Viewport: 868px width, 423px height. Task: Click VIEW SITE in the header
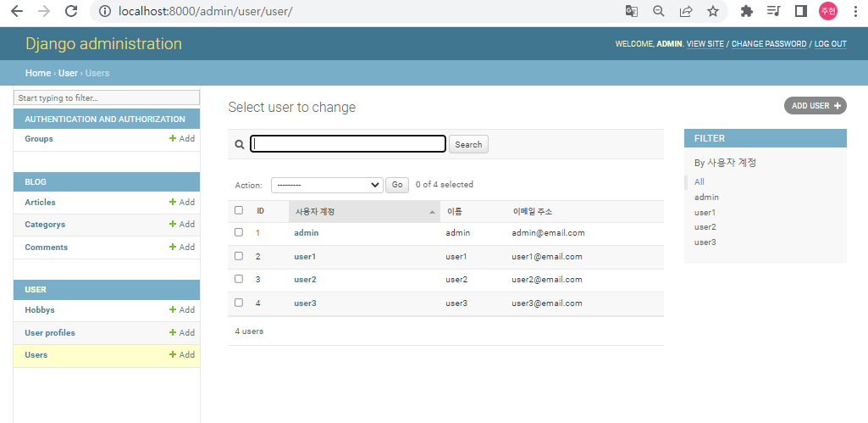pos(705,44)
